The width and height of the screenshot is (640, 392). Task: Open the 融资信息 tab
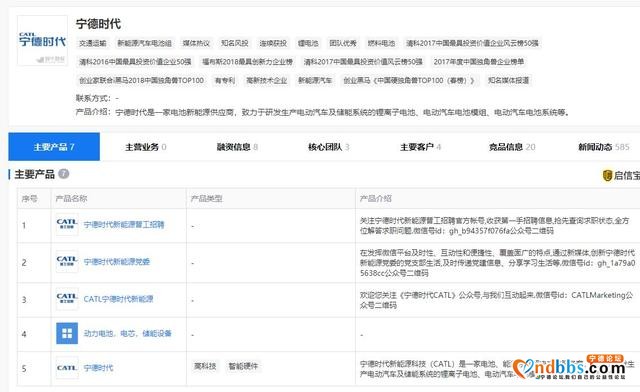237,147
